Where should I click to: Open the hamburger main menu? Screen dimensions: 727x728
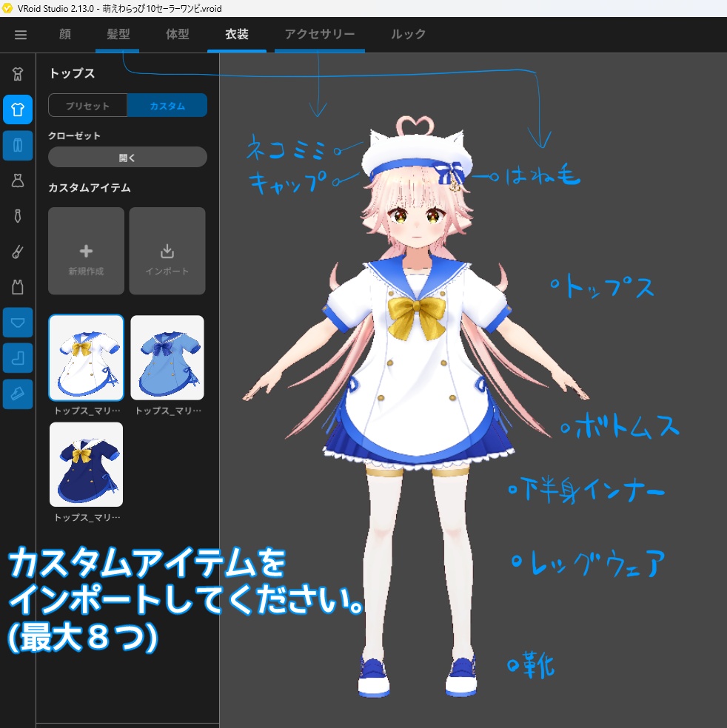coord(21,35)
